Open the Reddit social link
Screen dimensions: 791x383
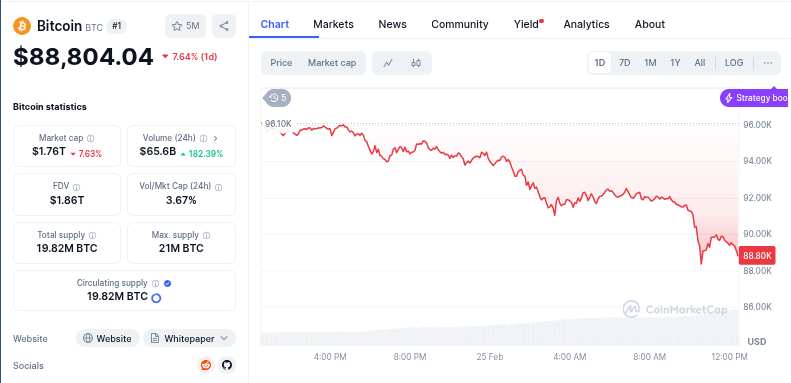[206, 365]
